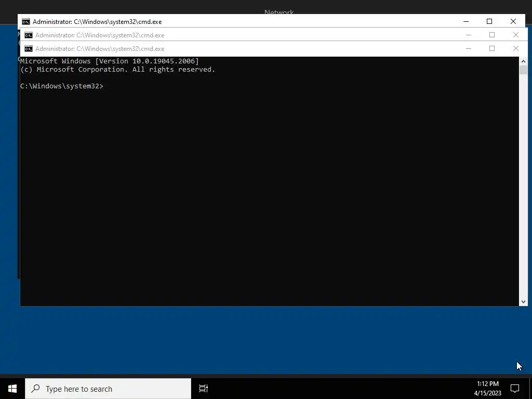Minimize the second cmd window
The height and width of the screenshot is (399, 532).
469,35
